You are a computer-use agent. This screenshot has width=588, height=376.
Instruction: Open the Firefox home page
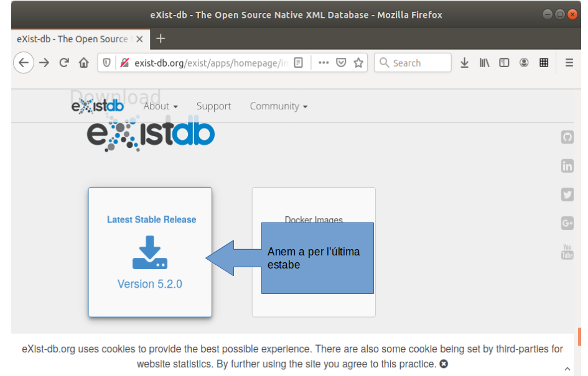click(83, 63)
